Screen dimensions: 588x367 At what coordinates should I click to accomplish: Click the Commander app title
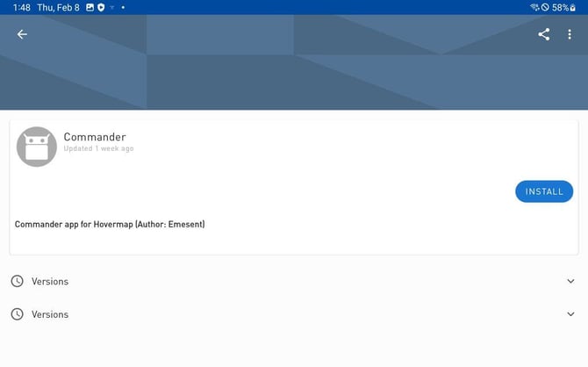pos(95,137)
